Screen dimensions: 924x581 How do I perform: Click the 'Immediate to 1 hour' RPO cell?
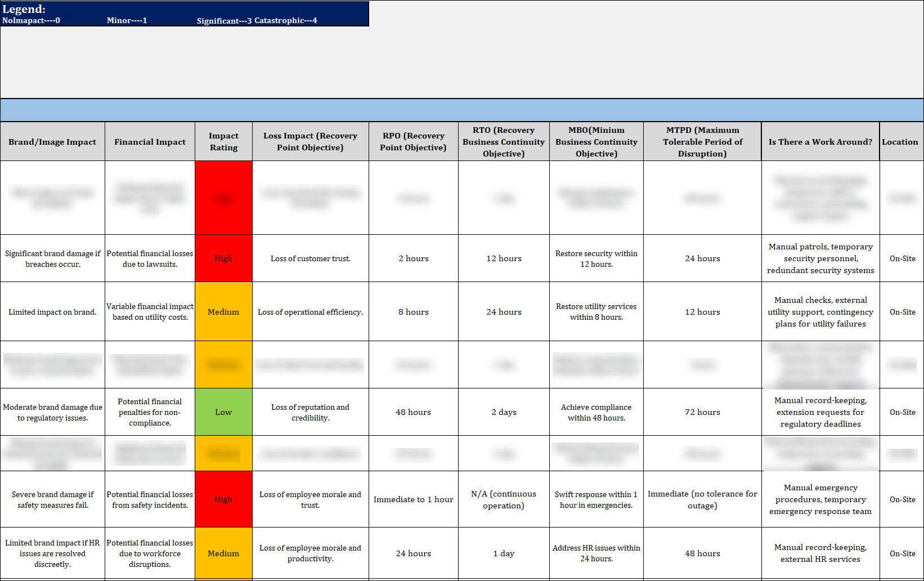coord(413,499)
